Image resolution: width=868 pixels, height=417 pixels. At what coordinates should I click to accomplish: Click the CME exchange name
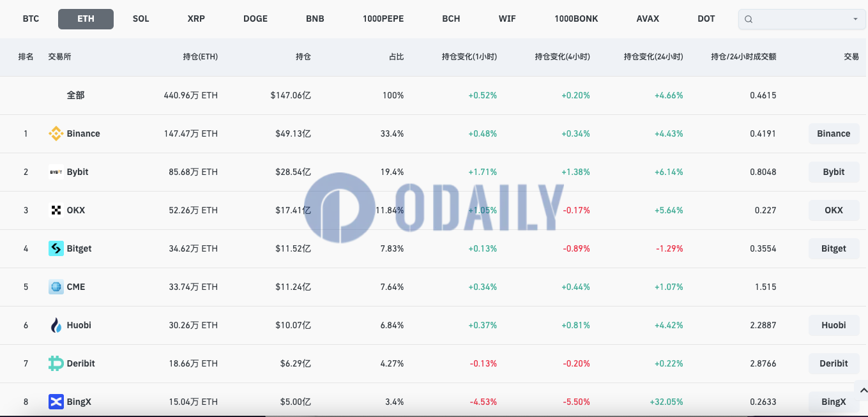coord(75,287)
